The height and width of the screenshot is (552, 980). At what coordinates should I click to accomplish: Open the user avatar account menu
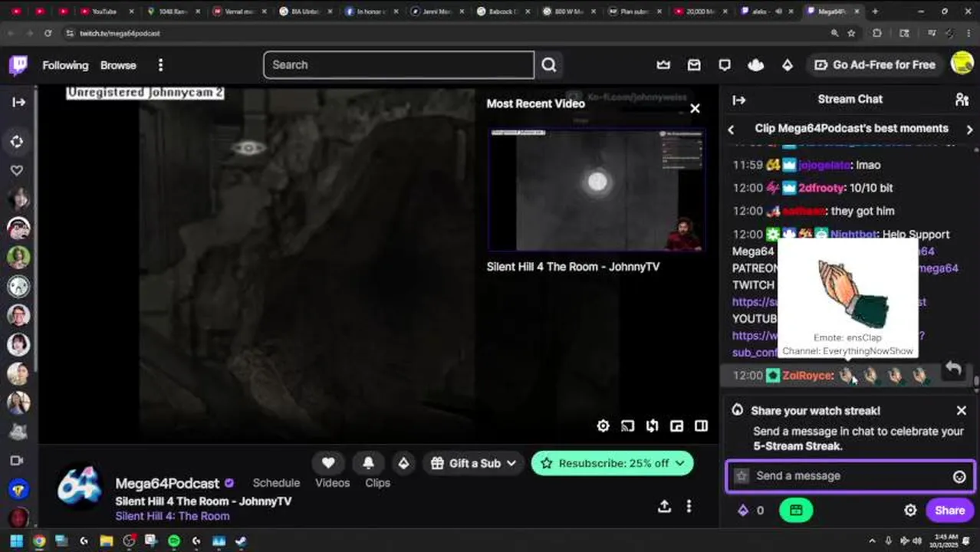[962, 64]
